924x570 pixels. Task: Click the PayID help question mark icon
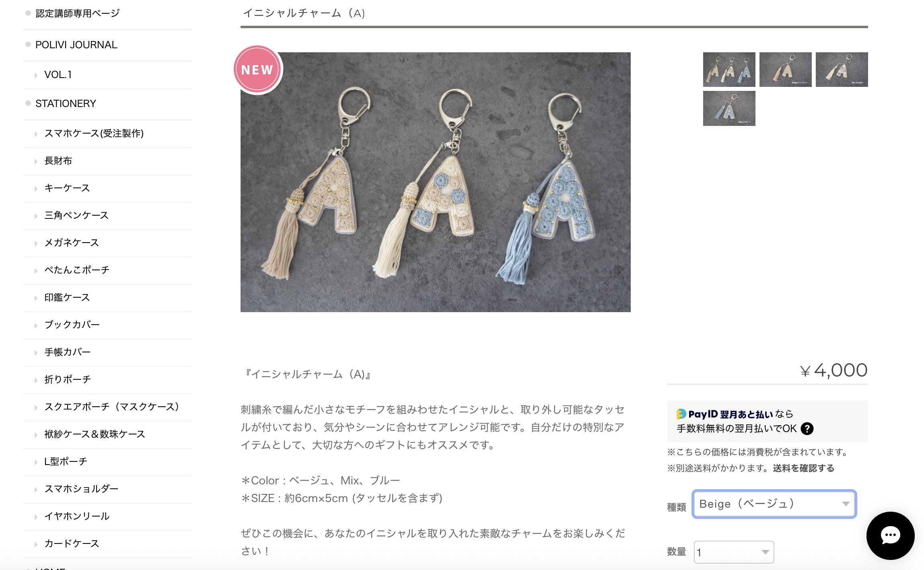pos(807,429)
